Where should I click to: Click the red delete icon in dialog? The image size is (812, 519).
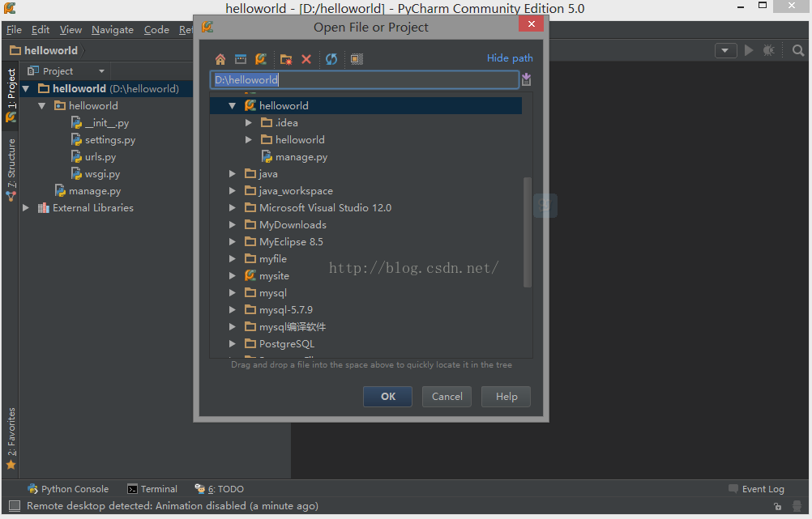[306, 59]
